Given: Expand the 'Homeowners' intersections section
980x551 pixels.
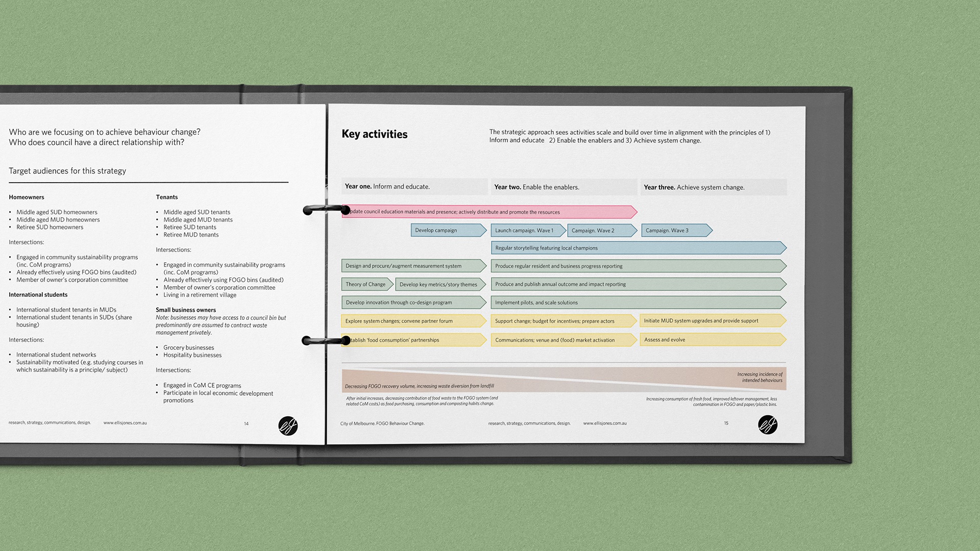Looking at the screenshot, I should tap(25, 242).
